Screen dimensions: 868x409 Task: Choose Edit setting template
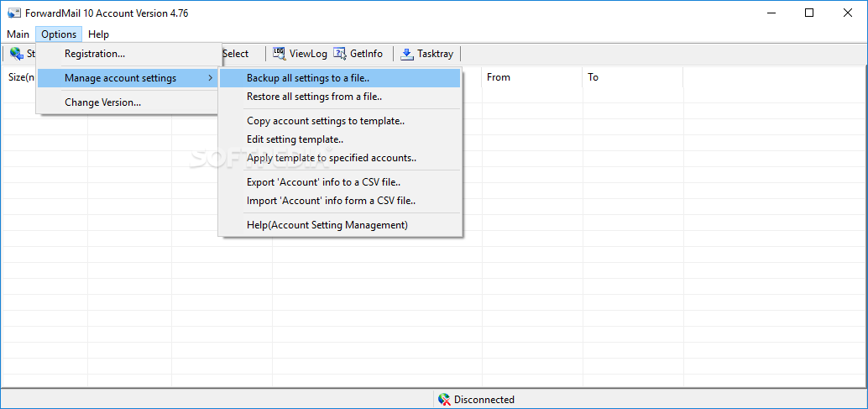[340, 139]
